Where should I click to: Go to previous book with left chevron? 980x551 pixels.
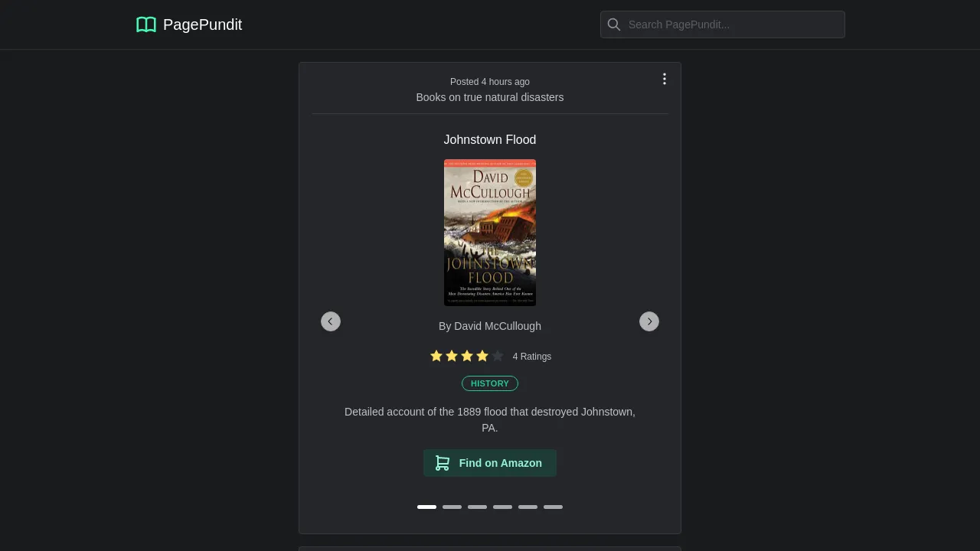pyautogui.click(x=331, y=321)
